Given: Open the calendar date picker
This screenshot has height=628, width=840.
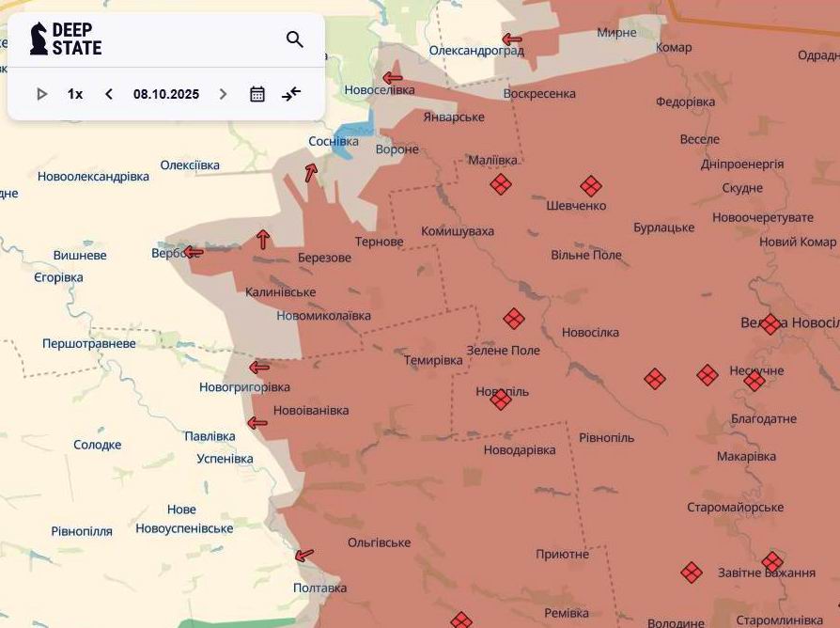Looking at the screenshot, I should tap(256, 93).
